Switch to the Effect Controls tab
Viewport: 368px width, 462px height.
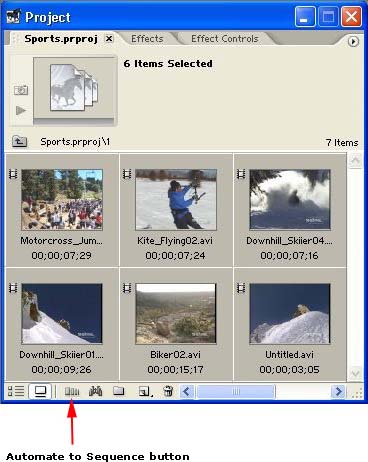pyautogui.click(x=225, y=39)
